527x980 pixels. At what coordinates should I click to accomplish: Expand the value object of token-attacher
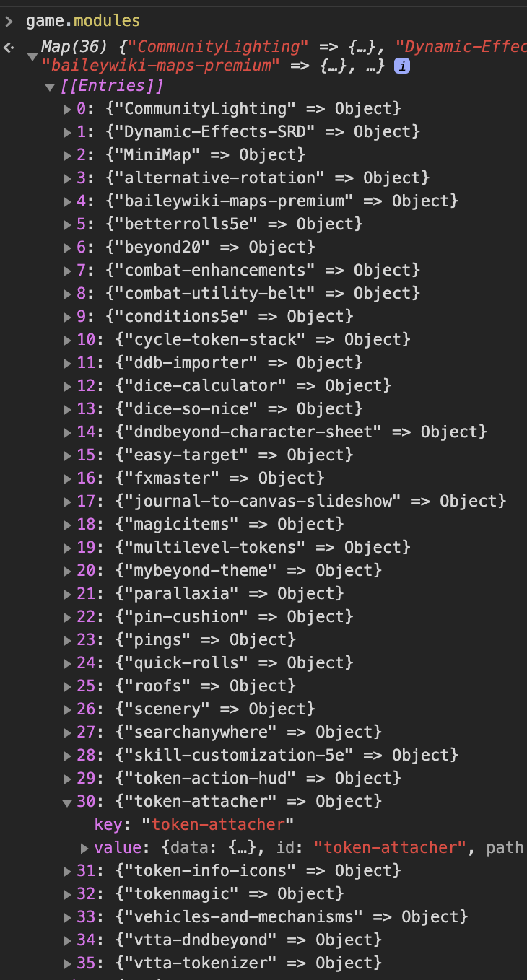click(x=84, y=847)
